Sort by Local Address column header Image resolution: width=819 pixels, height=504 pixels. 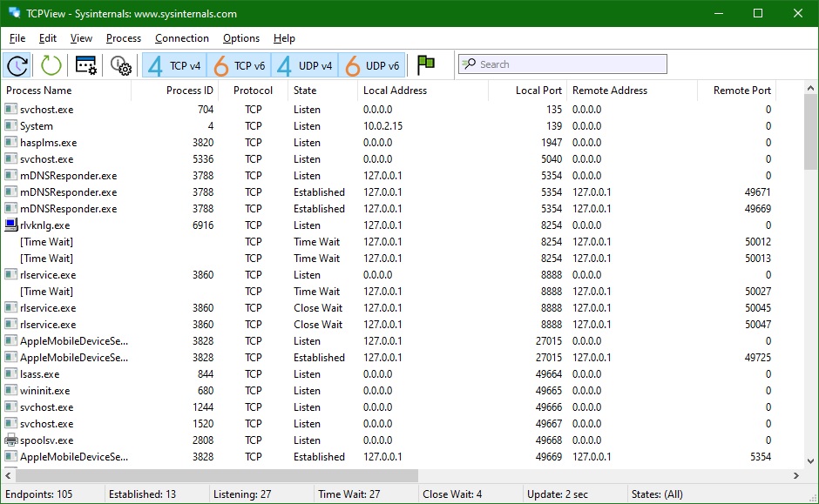(x=423, y=91)
